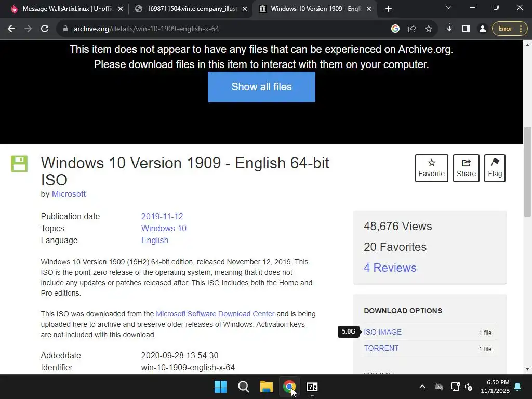Click the Chrome taskbar icon
The width and height of the screenshot is (532, 399).
289,387
